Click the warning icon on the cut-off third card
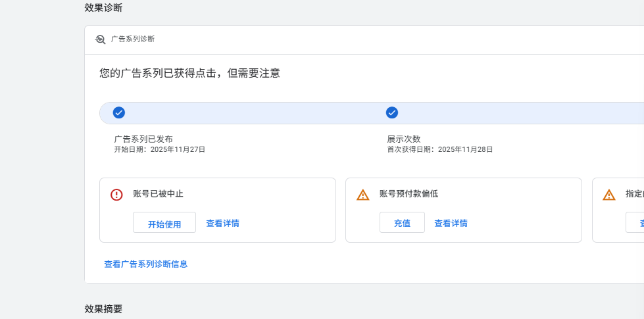Screen dimensions: 644x319 tap(609, 194)
